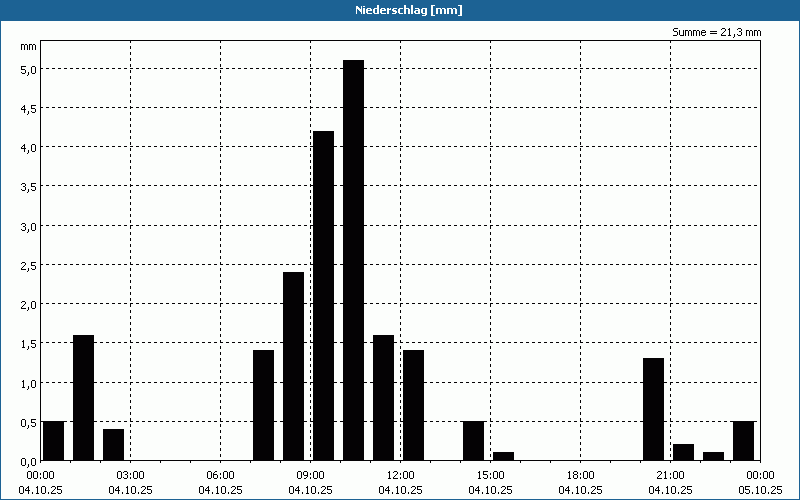800x500 pixels.
Task: Click the 5,0 y-axis value label
Action: tap(28, 69)
